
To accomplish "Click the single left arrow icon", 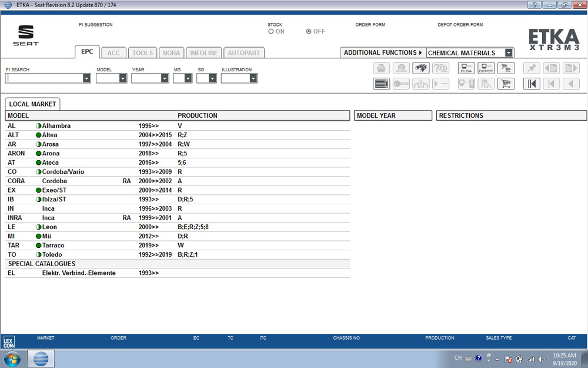I will tap(571, 84).
